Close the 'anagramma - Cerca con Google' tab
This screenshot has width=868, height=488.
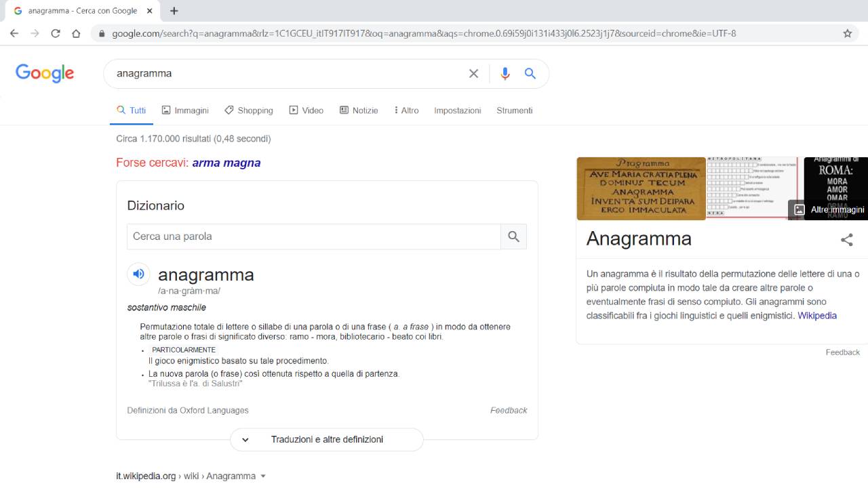[x=150, y=11]
